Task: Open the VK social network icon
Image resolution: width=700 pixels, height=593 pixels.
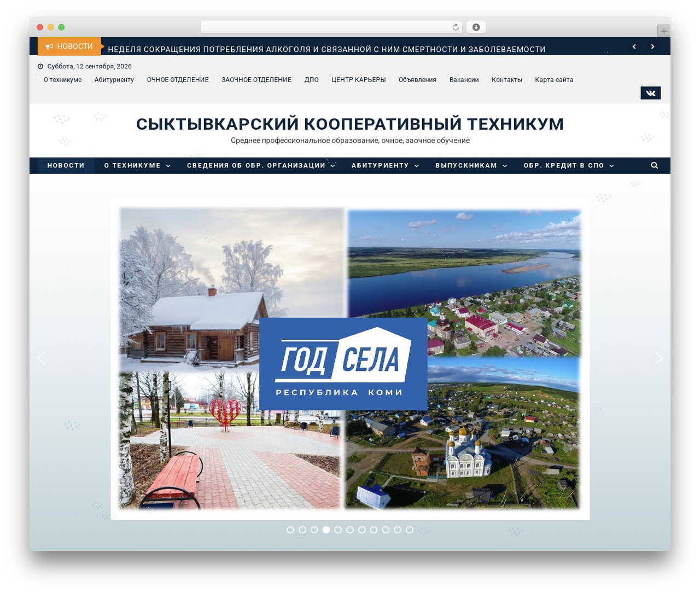Action: [650, 93]
